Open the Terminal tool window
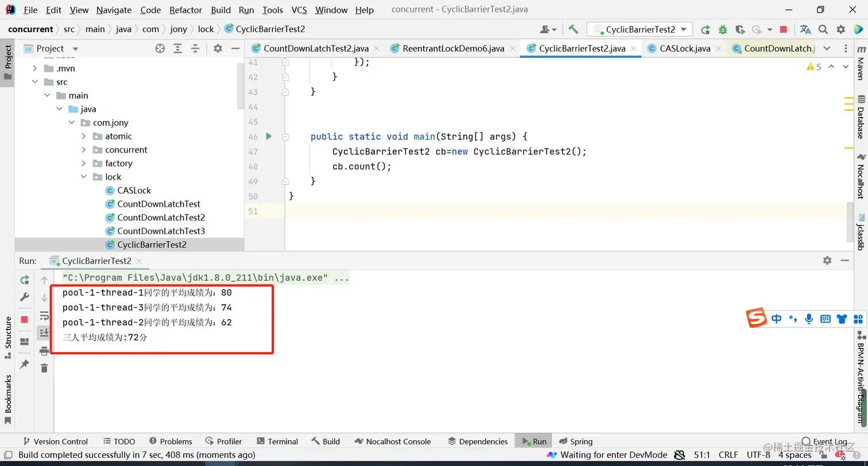The width and height of the screenshot is (868, 466). coord(277,441)
